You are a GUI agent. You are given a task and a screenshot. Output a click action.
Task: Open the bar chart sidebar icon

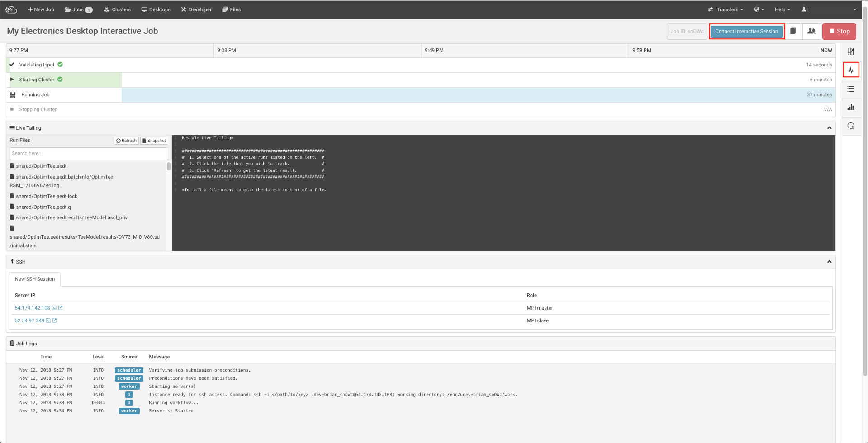(x=851, y=107)
